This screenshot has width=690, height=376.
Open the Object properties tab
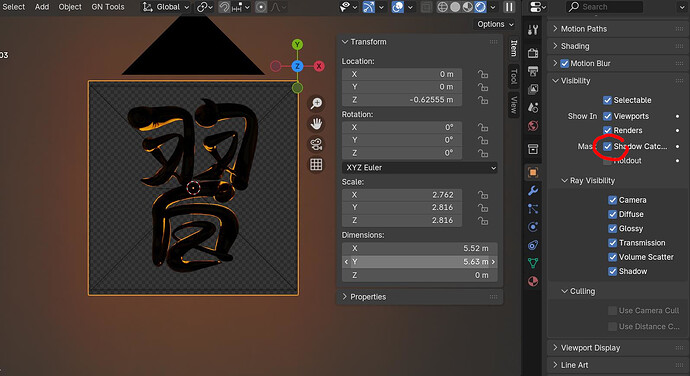tap(533, 172)
